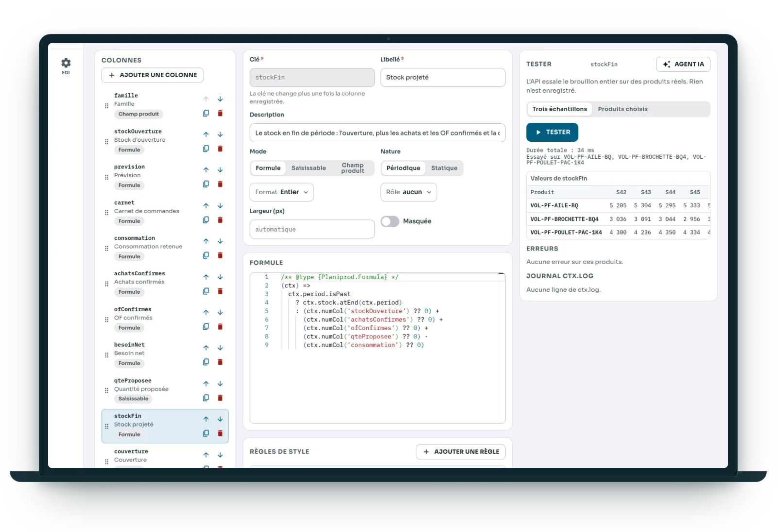
Task: Open the Format Entier dropdown
Action: tap(282, 192)
